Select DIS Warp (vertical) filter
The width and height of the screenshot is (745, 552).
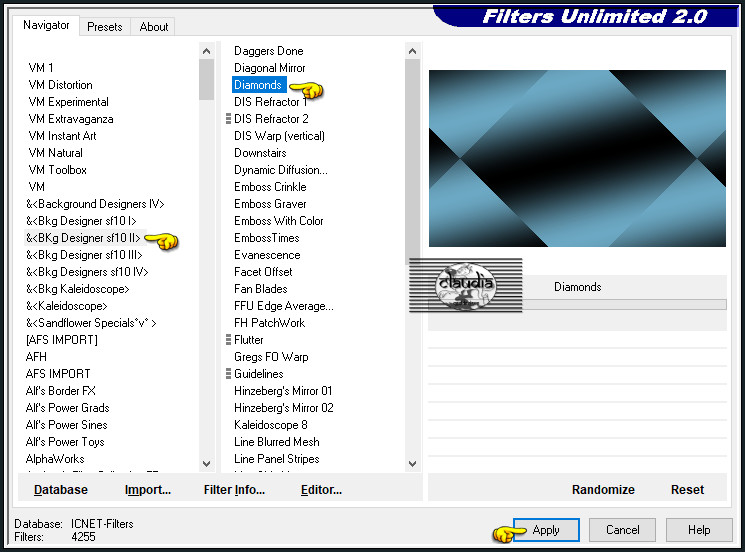(x=279, y=136)
